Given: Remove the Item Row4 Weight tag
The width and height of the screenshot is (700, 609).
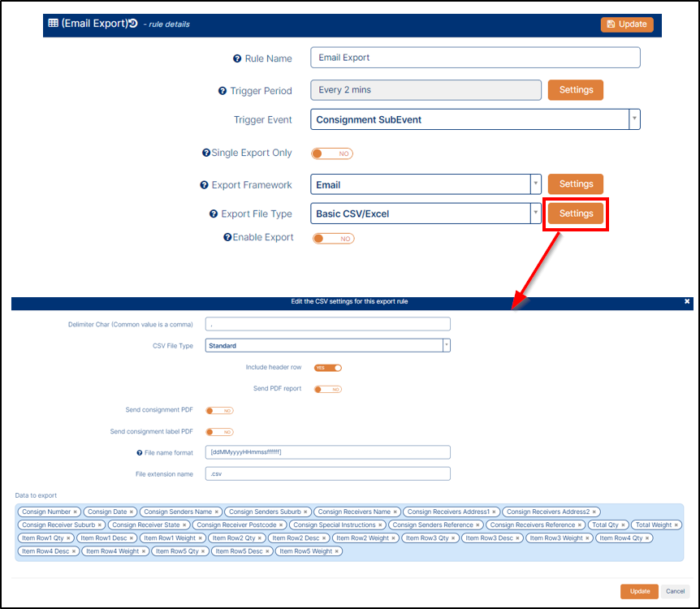Looking at the screenshot, I should click(x=144, y=551).
